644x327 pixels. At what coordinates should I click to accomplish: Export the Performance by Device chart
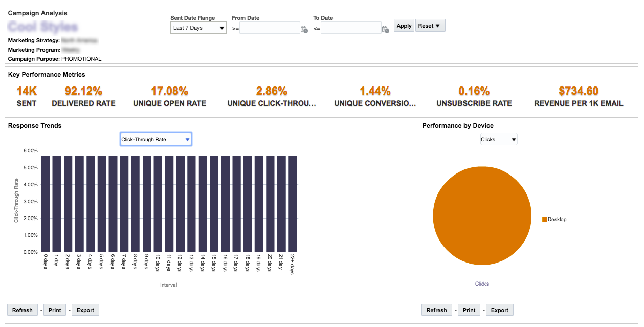500,310
